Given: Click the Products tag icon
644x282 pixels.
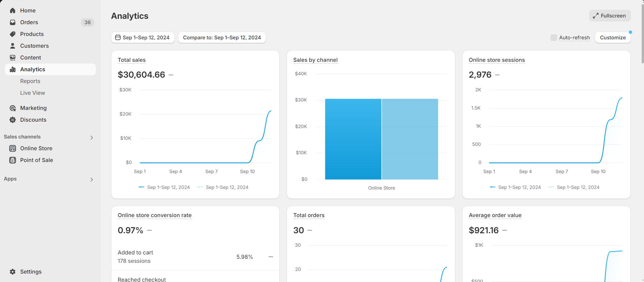Looking at the screenshot, I should (13, 34).
